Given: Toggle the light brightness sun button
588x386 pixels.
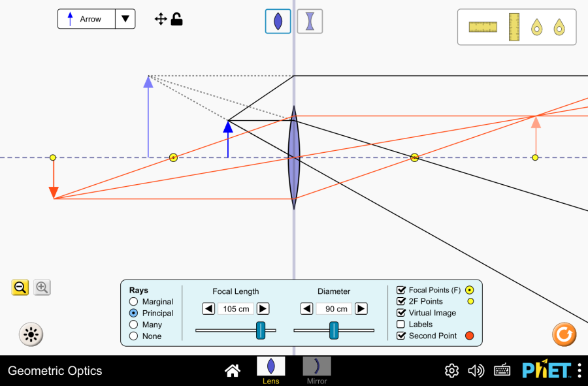Looking at the screenshot, I should 31,335.
